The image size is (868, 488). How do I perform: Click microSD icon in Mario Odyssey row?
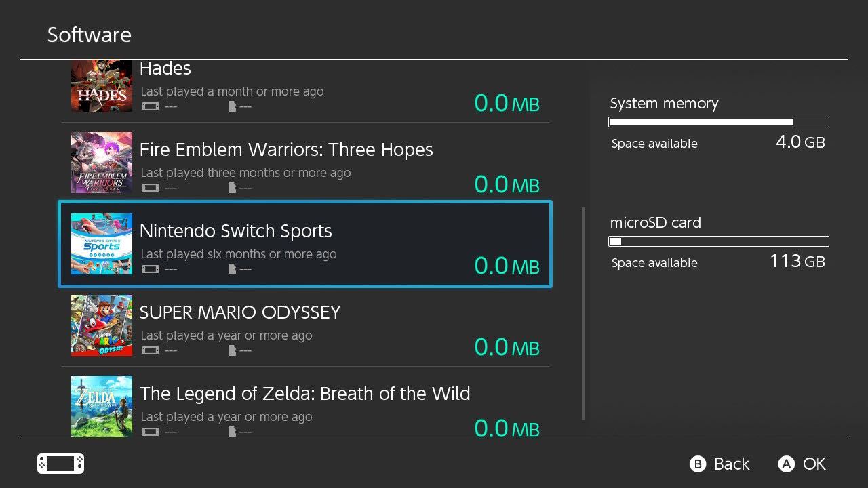[x=232, y=350]
